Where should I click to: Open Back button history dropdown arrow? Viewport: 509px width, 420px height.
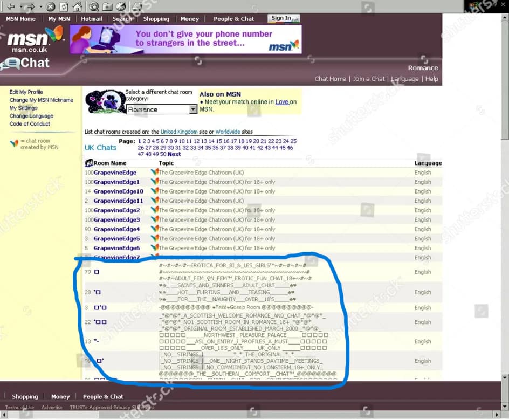[x=20, y=6]
